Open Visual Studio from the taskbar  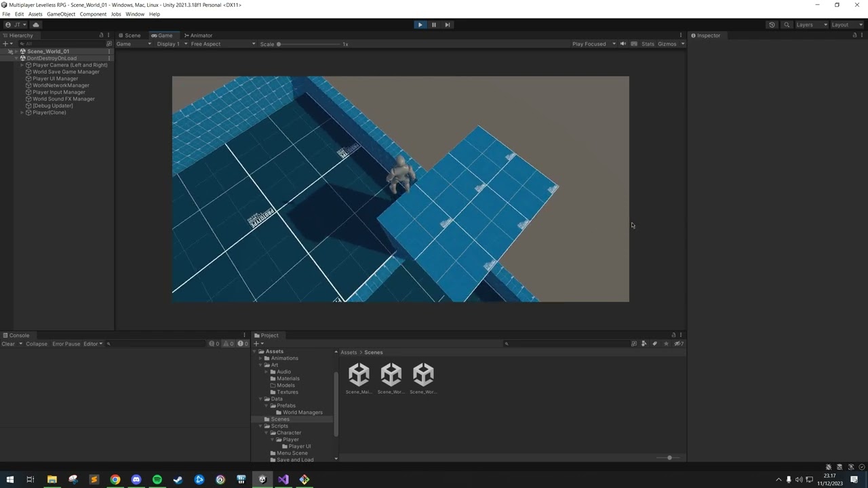[x=283, y=479]
